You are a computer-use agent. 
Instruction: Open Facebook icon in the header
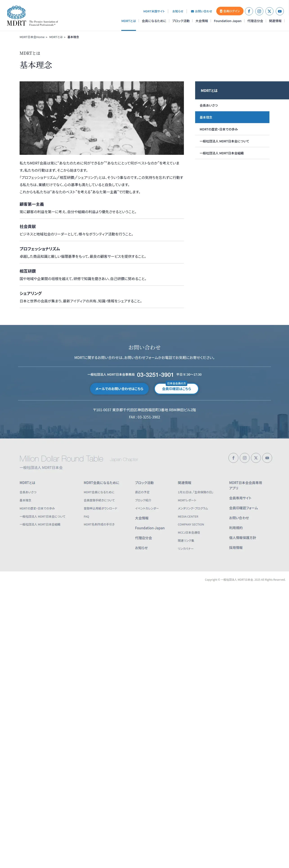[x=249, y=11]
